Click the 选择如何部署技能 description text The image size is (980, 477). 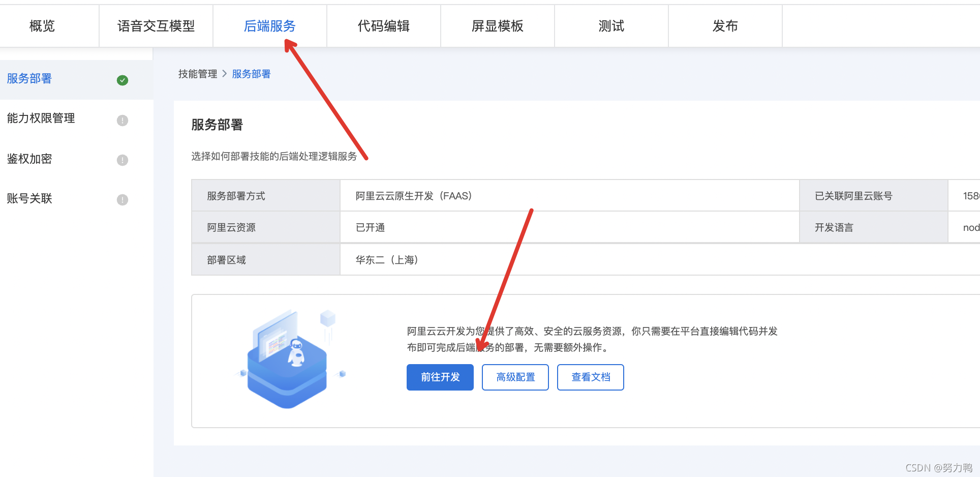pyautogui.click(x=274, y=157)
